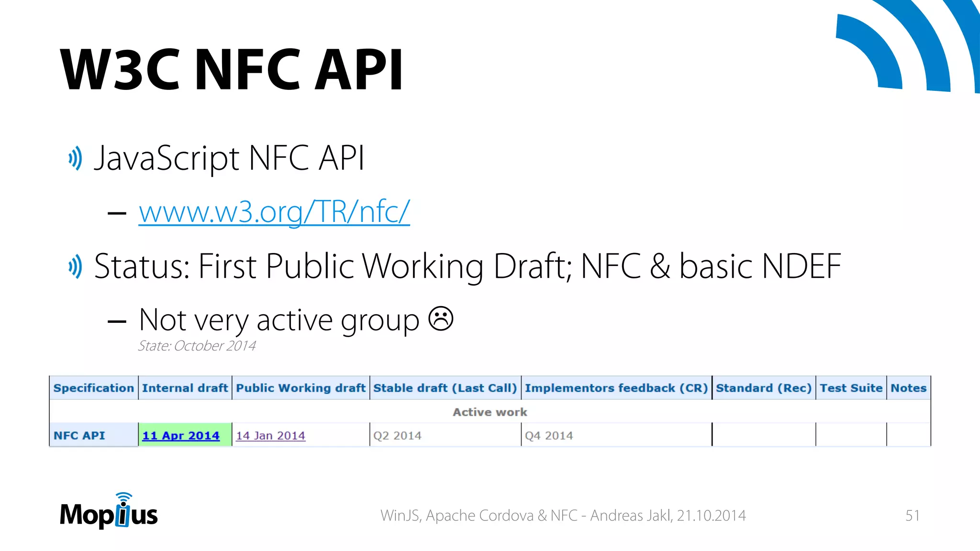This screenshot has height=551, width=980.
Task: Click the Q4 2014 table cell
Action: pos(616,435)
